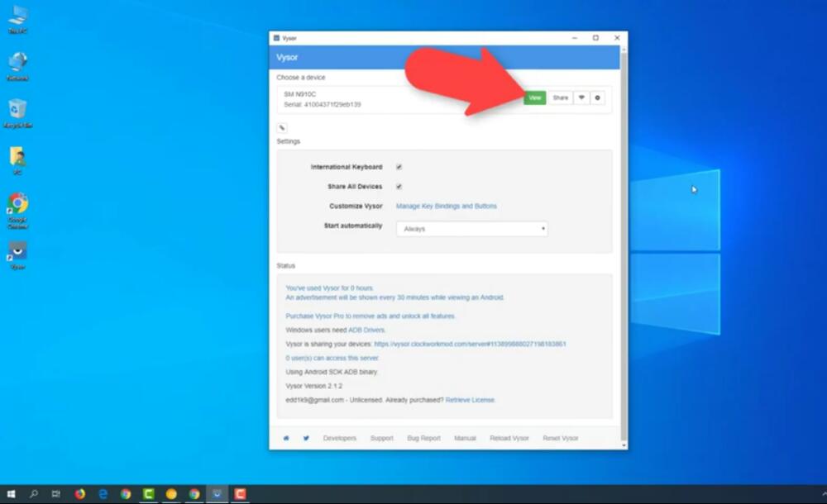Click Vysor Version 2.1.2 text

pos(313,386)
